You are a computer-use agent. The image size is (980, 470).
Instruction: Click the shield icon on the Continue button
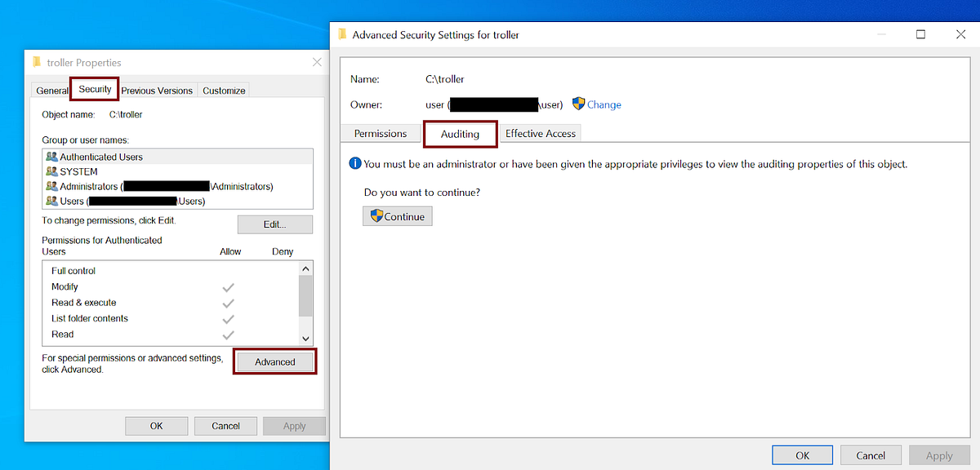(x=376, y=215)
